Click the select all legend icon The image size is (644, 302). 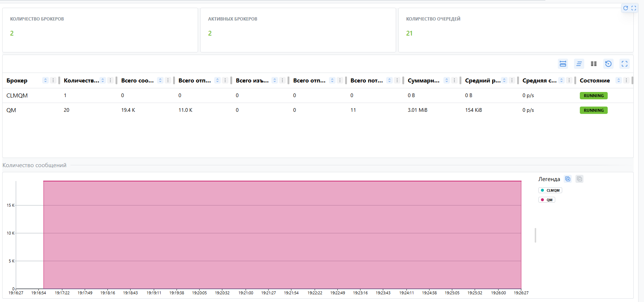click(x=579, y=179)
